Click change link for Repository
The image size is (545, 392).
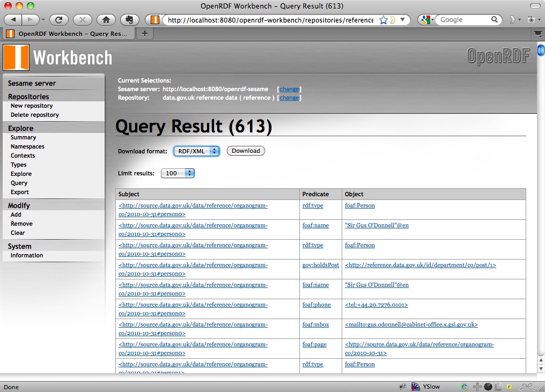pyautogui.click(x=289, y=98)
